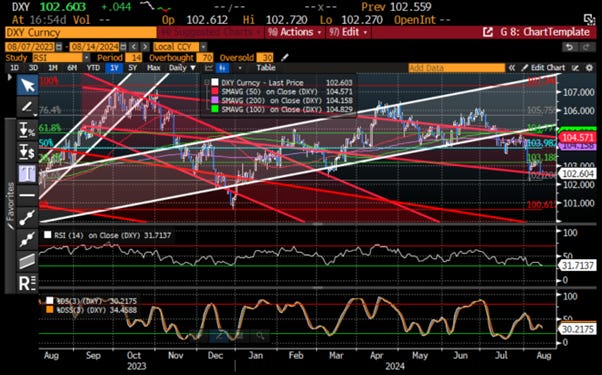This screenshot has height=375, width=602.
Task: Select the horizontal line tool
Action: [27, 195]
